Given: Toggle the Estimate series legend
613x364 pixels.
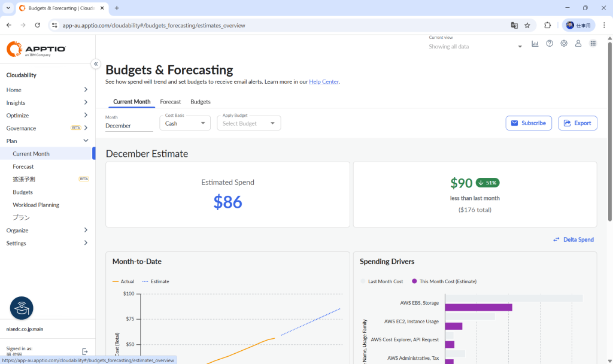Looking at the screenshot, I should (x=156, y=281).
